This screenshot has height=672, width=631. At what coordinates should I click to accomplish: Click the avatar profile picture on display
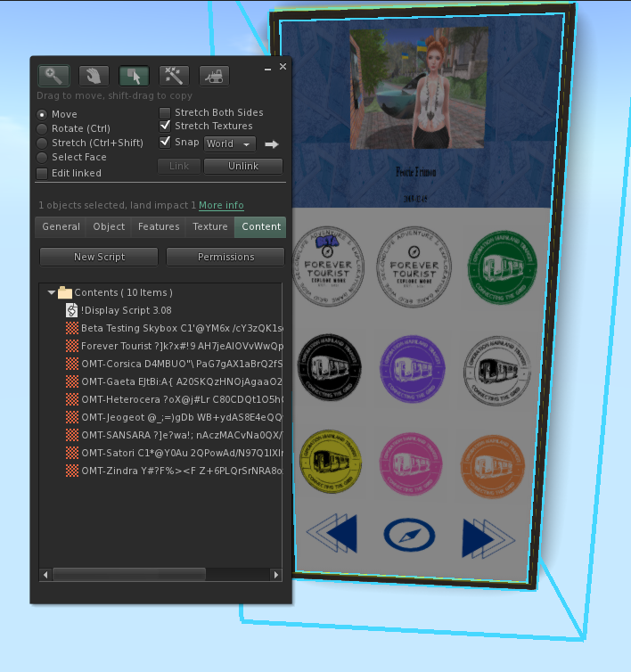point(418,89)
